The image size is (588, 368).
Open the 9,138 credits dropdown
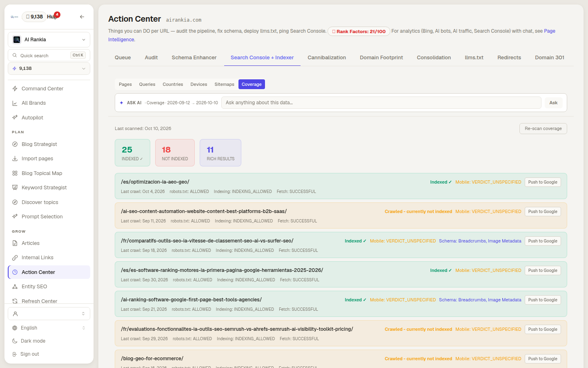coord(49,69)
